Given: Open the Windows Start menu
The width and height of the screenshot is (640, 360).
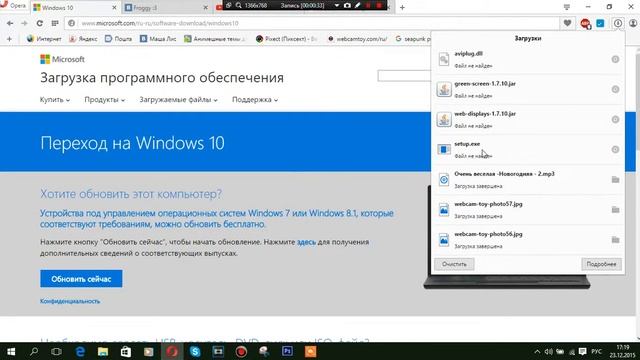Looking at the screenshot, I should 11,351.
